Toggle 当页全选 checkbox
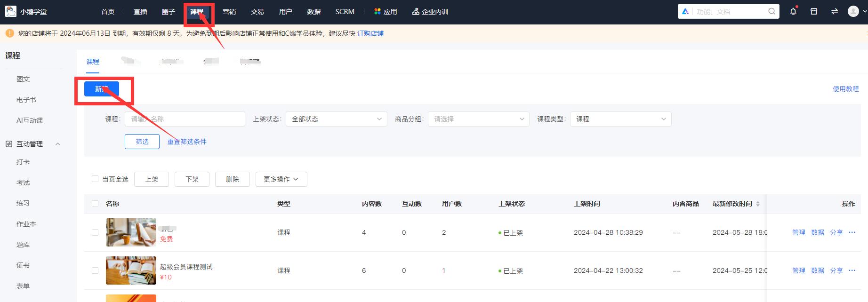868x302 pixels. pos(95,179)
